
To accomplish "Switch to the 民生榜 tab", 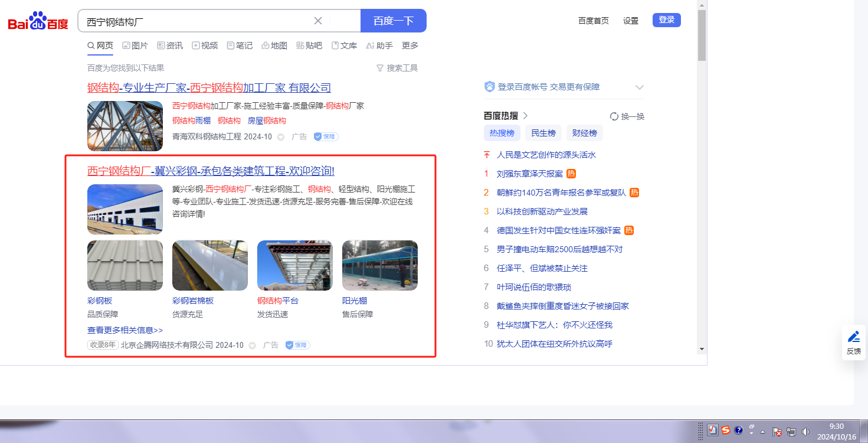I will coord(543,133).
